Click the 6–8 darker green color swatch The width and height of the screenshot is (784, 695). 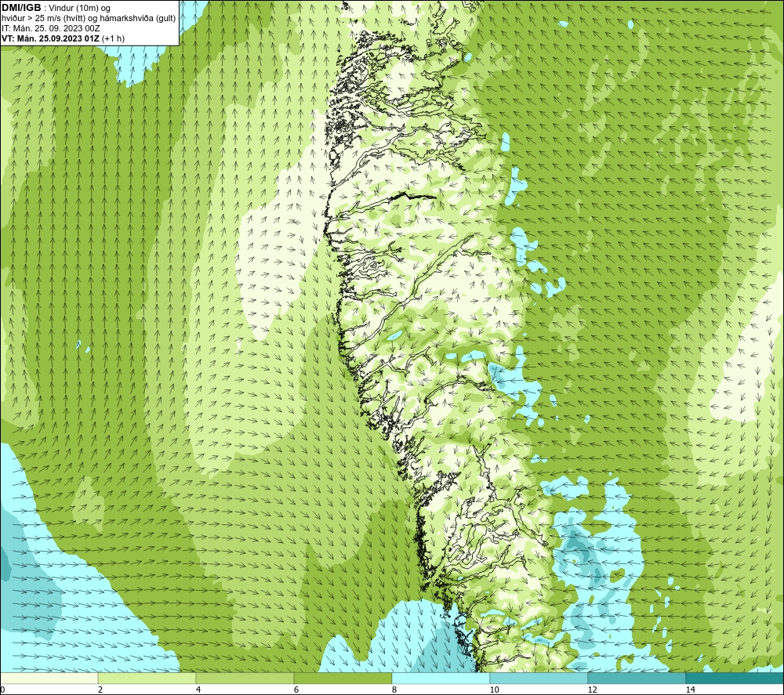343,678
